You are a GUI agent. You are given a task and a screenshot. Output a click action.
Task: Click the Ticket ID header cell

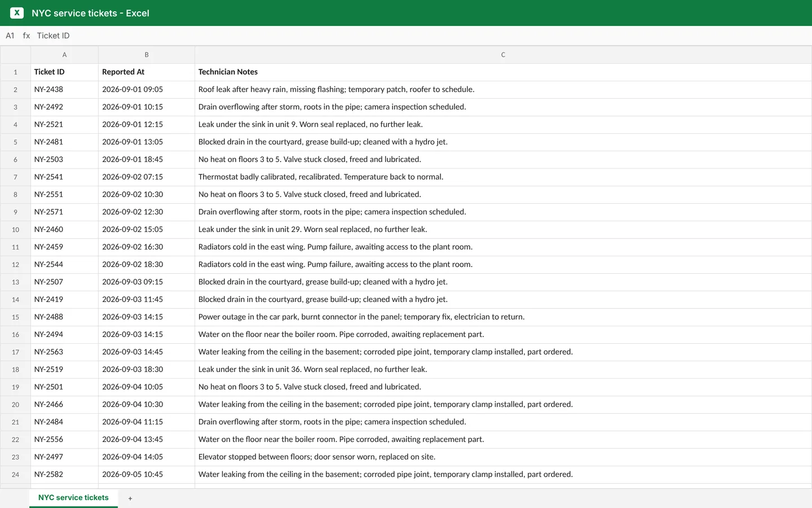click(x=64, y=72)
